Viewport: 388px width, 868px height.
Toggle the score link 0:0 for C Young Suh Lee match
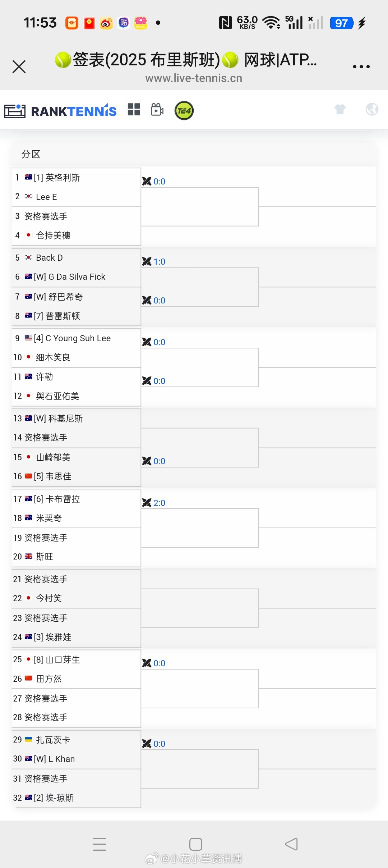[x=159, y=342]
